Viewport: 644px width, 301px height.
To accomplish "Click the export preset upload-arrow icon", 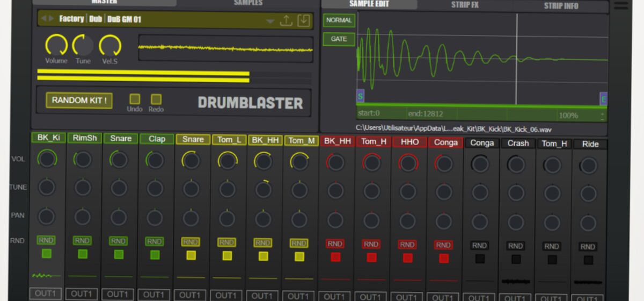I will coord(287,20).
